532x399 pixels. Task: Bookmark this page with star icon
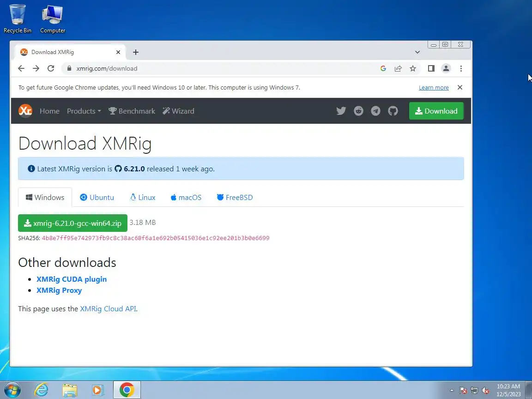412,68
